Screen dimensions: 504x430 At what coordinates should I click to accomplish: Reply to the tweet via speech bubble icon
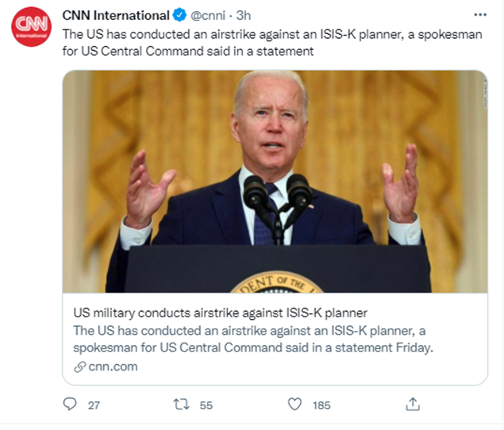[x=70, y=405]
